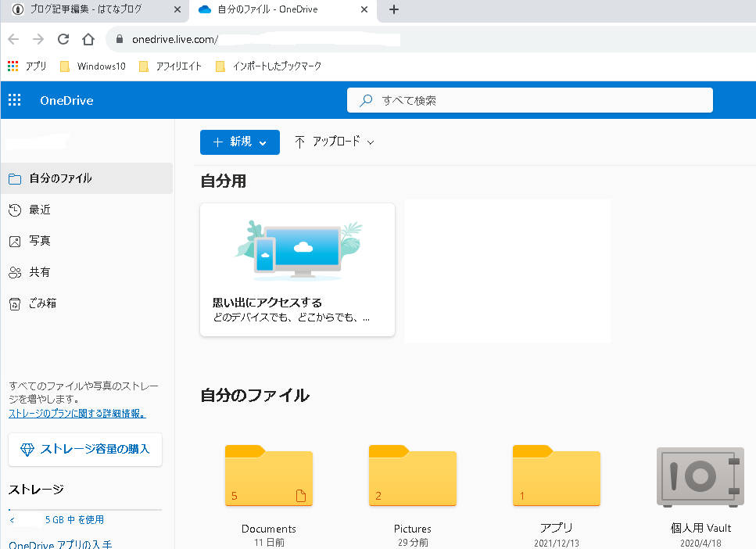756x549 pixels.
Task: Close the OneDrive browser tab
Action: pos(364,9)
